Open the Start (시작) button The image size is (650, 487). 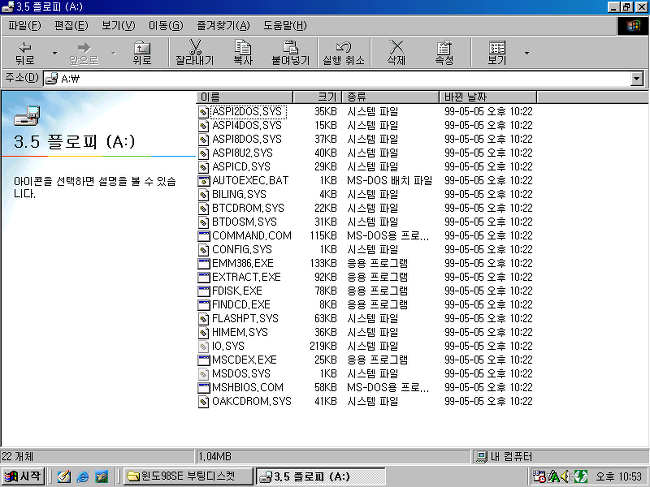tap(23, 476)
